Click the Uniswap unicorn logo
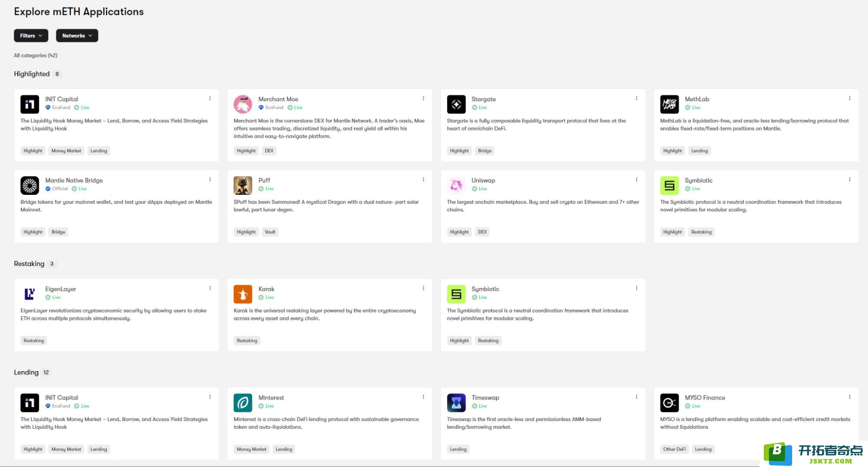This screenshot has height=467, width=868. click(456, 185)
